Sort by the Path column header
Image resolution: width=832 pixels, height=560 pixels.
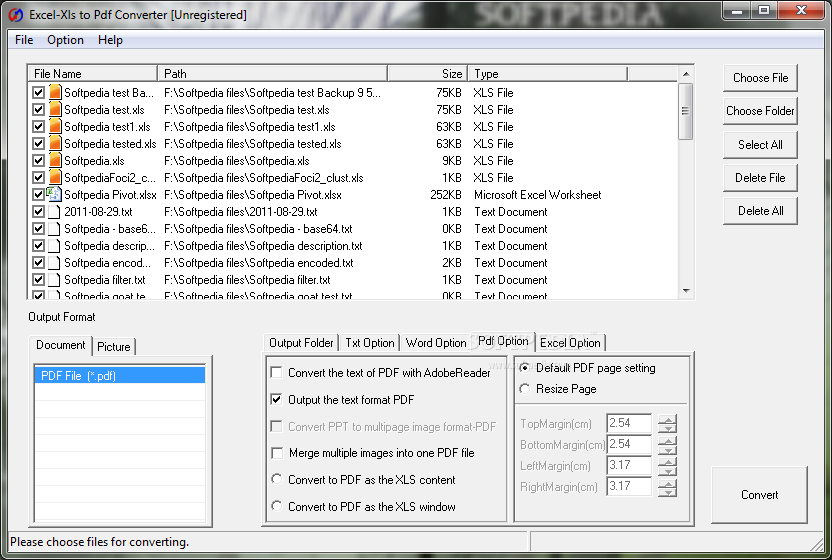coord(272,74)
